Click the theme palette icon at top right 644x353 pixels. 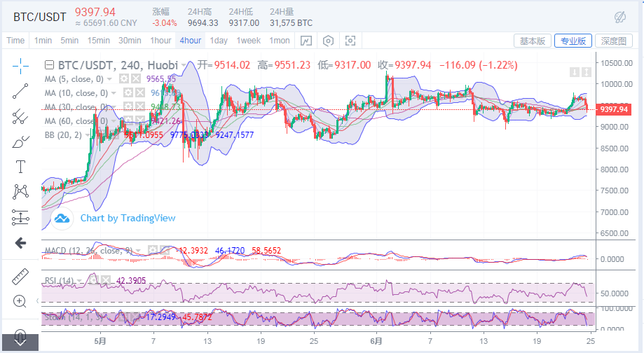[x=619, y=17]
